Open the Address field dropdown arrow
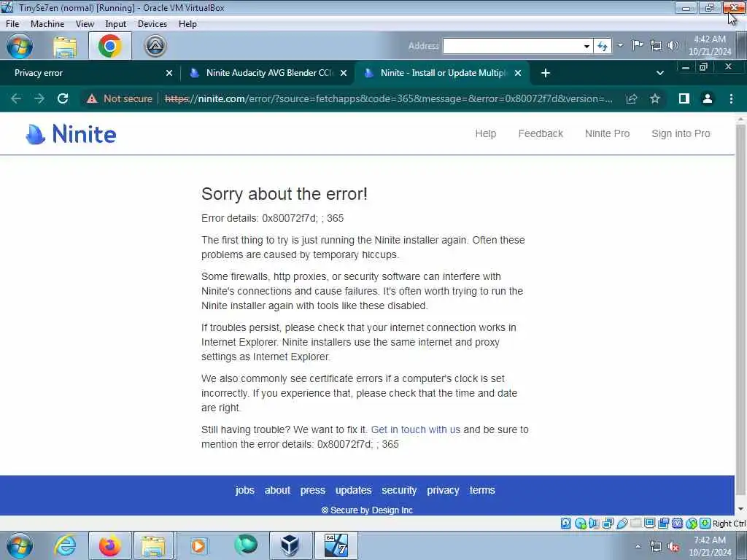747x560 pixels. pos(587,46)
